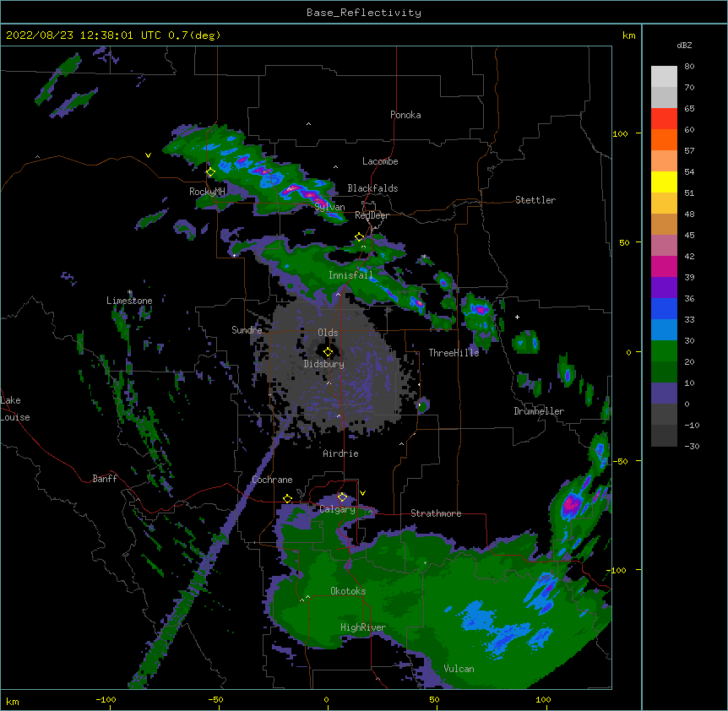
Task: Pick the yellow 51–54 dBZ swatch
Action: click(664, 182)
